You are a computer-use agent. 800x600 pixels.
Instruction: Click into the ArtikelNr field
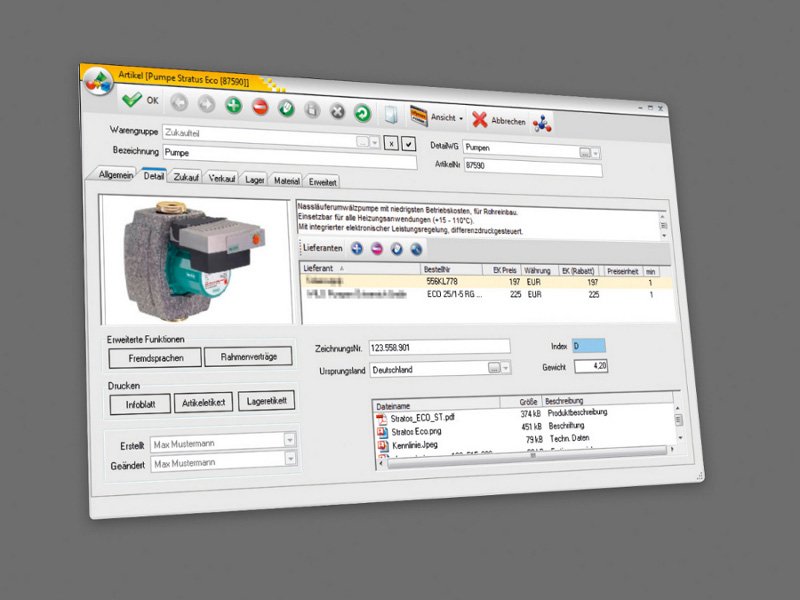533,168
